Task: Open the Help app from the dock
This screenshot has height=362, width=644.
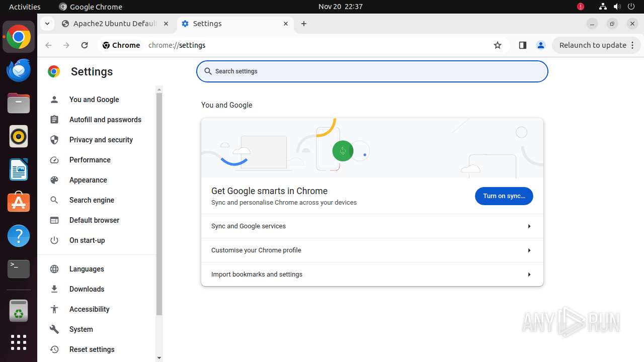Action: (19, 236)
